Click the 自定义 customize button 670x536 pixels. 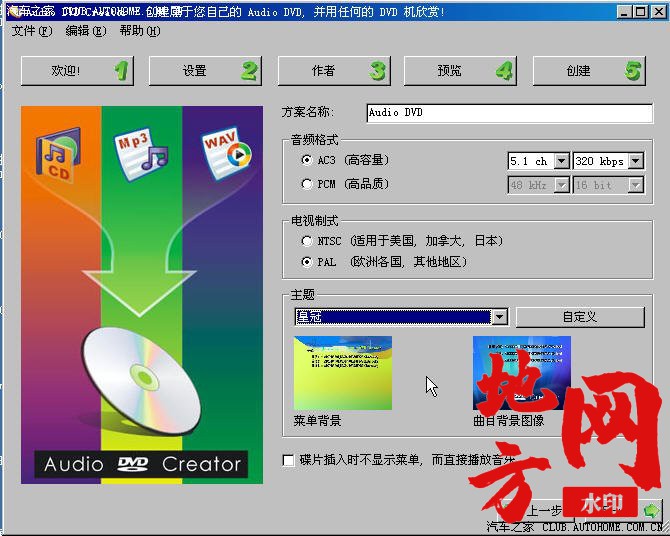pyautogui.click(x=580, y=317)
